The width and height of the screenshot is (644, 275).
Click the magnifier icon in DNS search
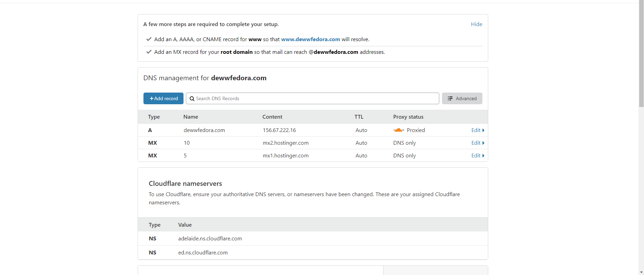click(192, 99)
